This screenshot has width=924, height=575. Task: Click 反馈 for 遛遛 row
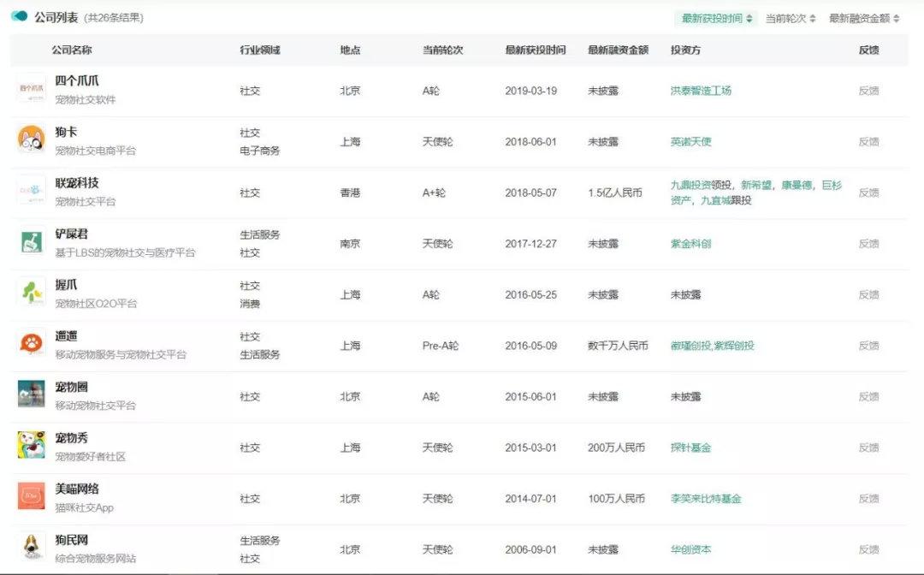[868, 346]
